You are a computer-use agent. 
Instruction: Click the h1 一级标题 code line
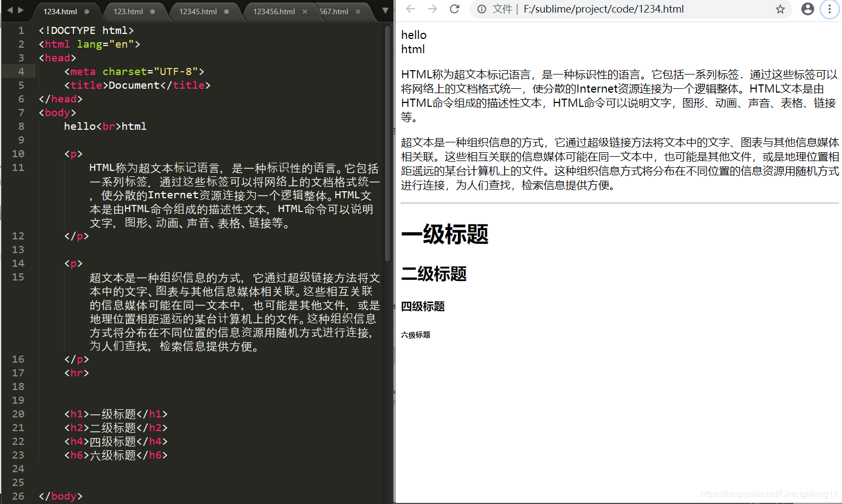coord(116,414)
